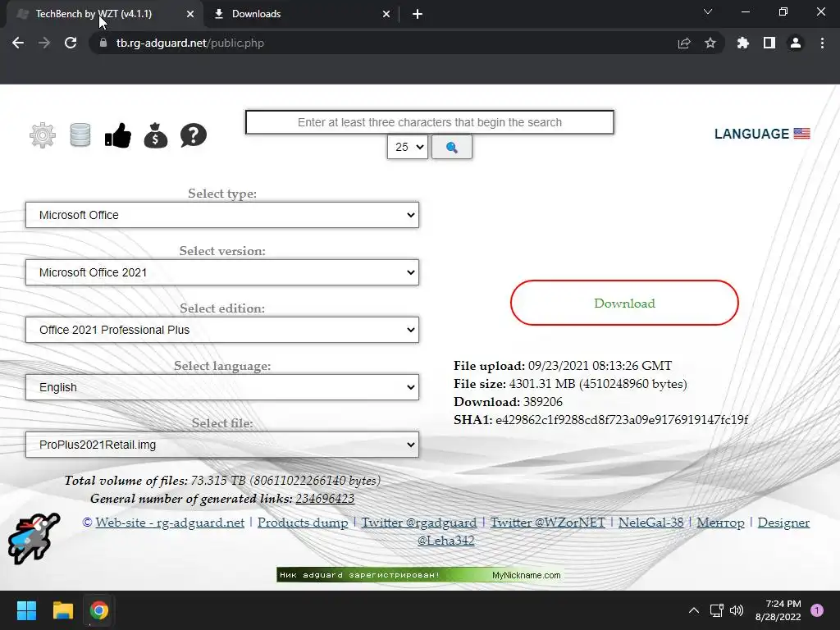Go back with the browser back arrow
This screenshot has width=840, height=630.
click(18, 43)
